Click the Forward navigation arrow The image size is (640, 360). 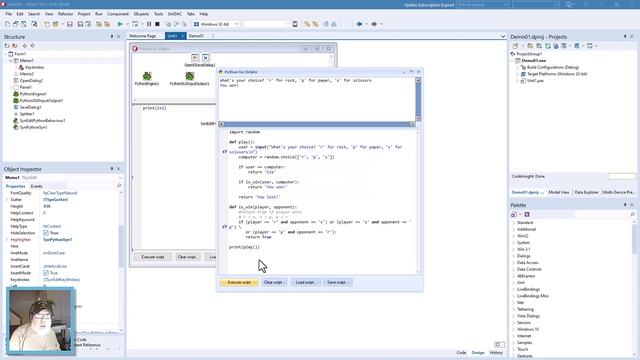(x=374, y=24)
